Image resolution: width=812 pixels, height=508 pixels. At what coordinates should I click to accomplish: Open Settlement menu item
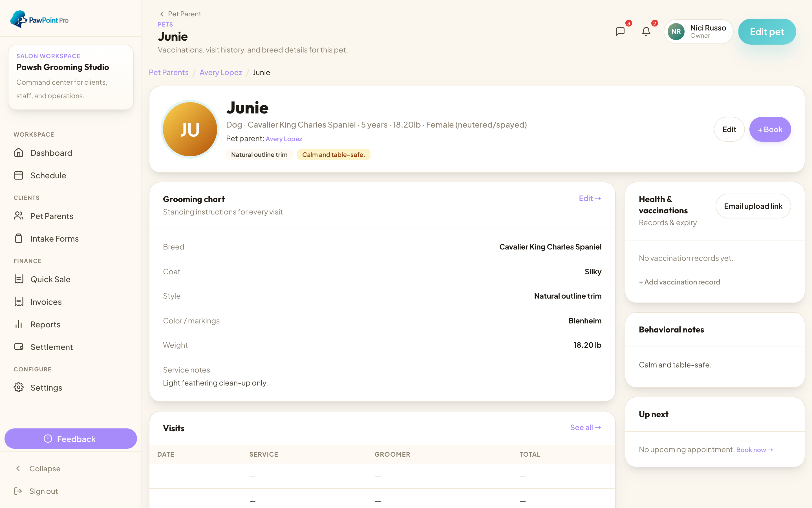pyautogui.click(x=71, y=347)
